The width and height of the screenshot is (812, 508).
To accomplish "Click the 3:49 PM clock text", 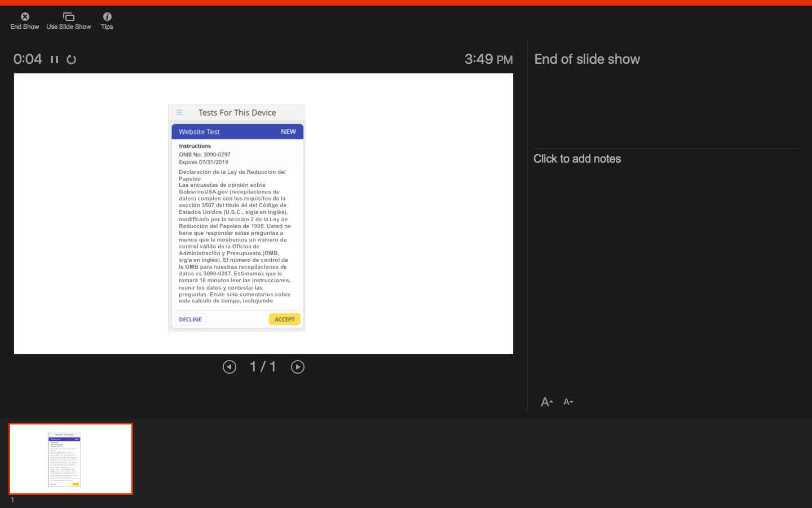I will [x=489, y=59].
